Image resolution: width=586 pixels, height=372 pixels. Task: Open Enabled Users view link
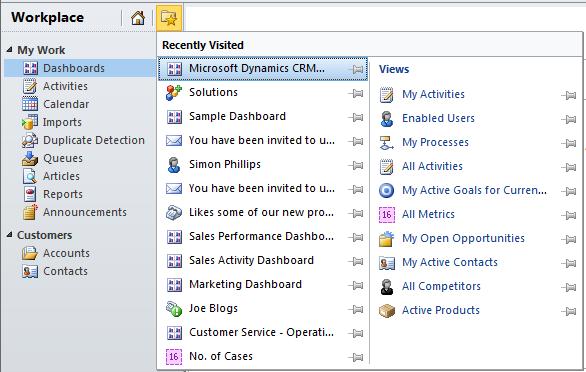point(438,118)
